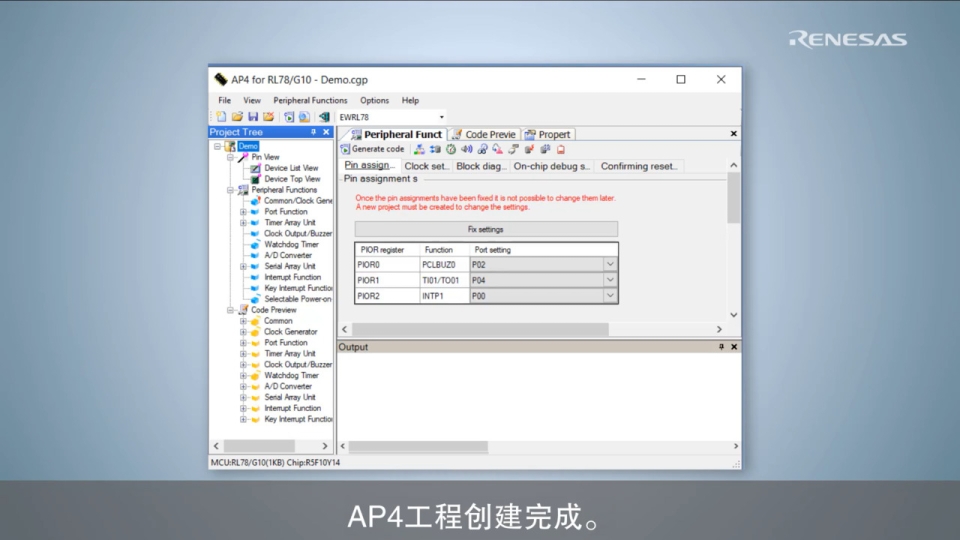
Task: Click the Open project folder icon
Action: point(237,117)
